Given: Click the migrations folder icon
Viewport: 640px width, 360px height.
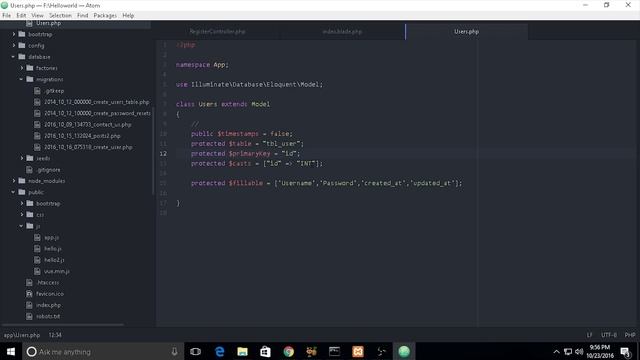Looking at the screenshot, I should coord(30,79).
